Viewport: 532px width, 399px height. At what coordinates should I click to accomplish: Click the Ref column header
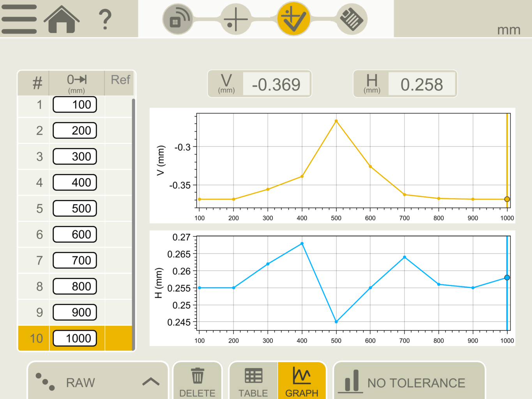point(120,80)
